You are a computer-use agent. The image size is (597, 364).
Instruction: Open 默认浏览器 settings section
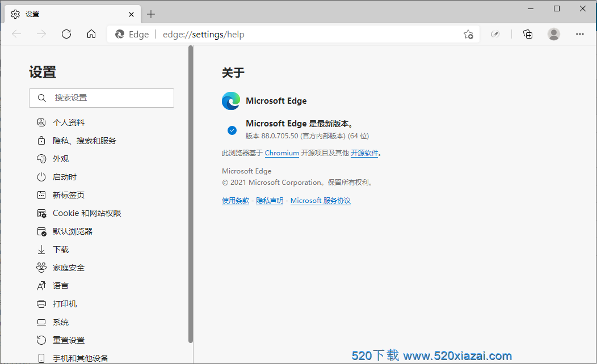72,232
